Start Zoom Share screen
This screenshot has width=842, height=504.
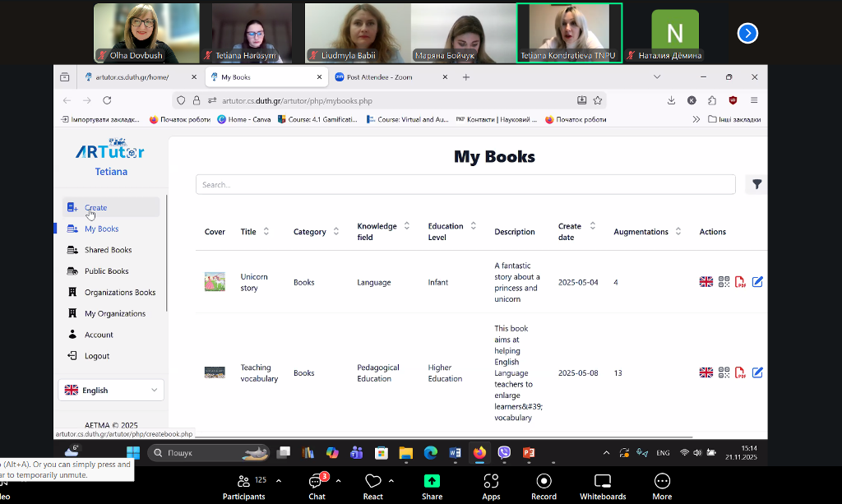432,486
